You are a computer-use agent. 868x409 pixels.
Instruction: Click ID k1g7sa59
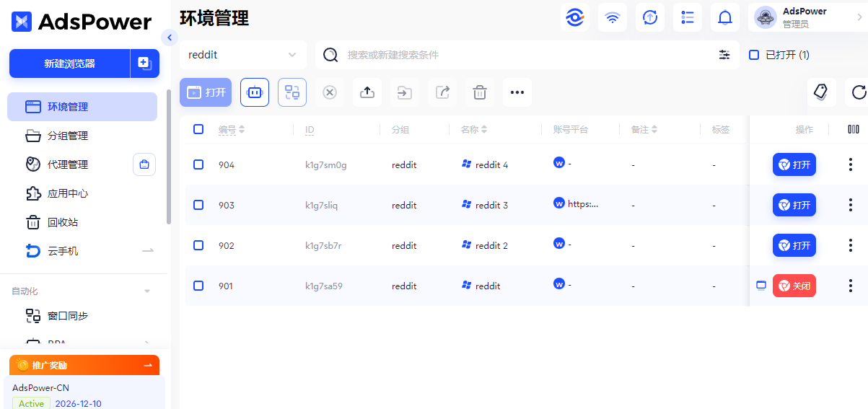click(x=324, y=286)
